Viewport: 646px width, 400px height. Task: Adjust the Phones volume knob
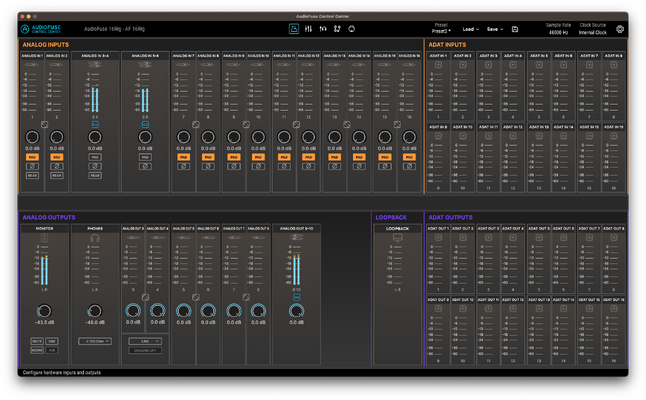(95, 311)
